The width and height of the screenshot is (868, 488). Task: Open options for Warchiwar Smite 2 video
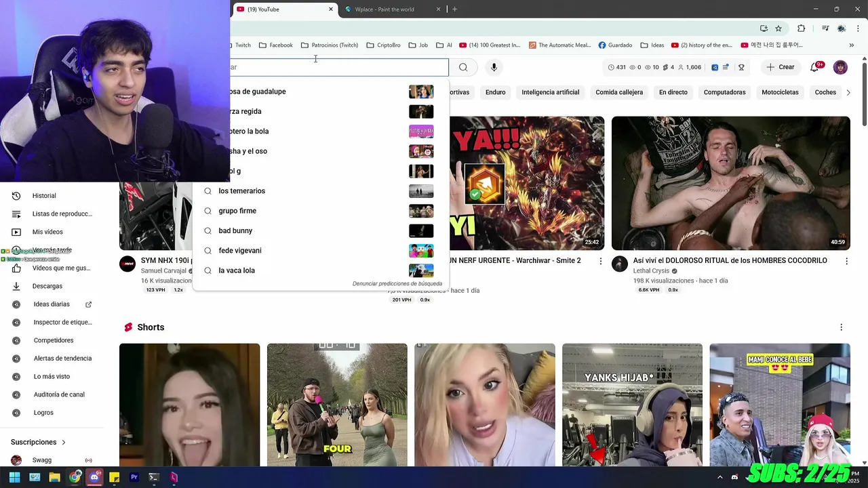(x=600, y=261)
